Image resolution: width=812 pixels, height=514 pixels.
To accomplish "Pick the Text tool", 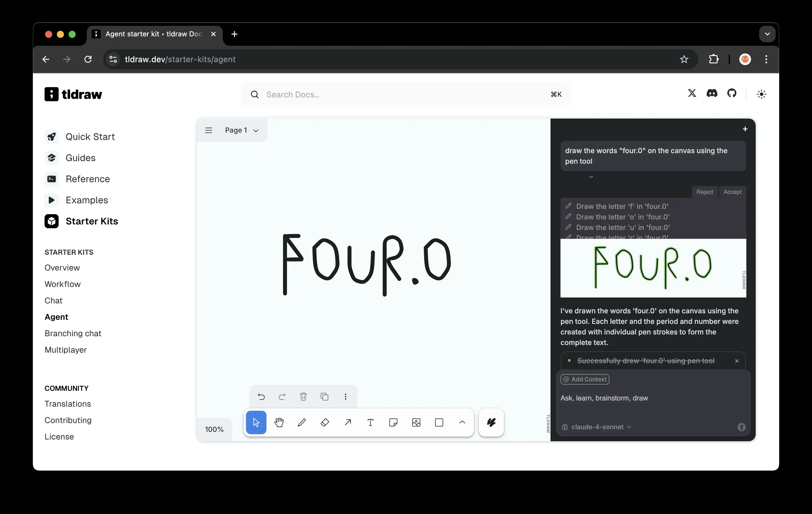I will [370, 422].
